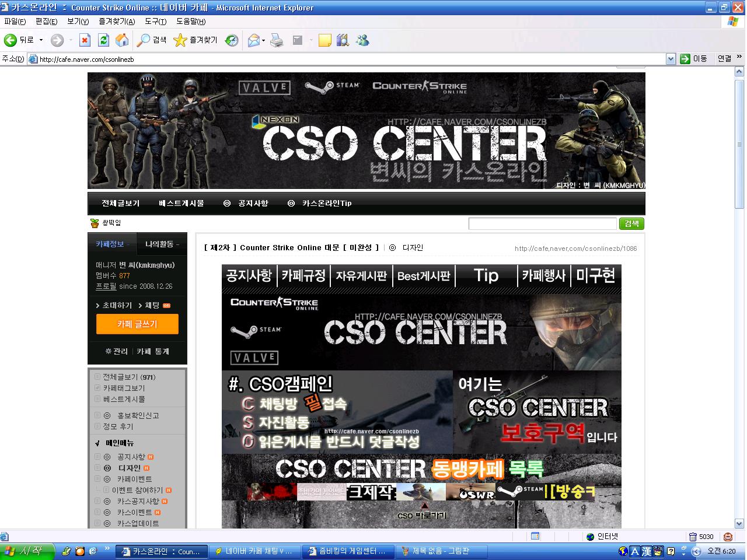Go to the browser home page icon

(x=122, y=40)
